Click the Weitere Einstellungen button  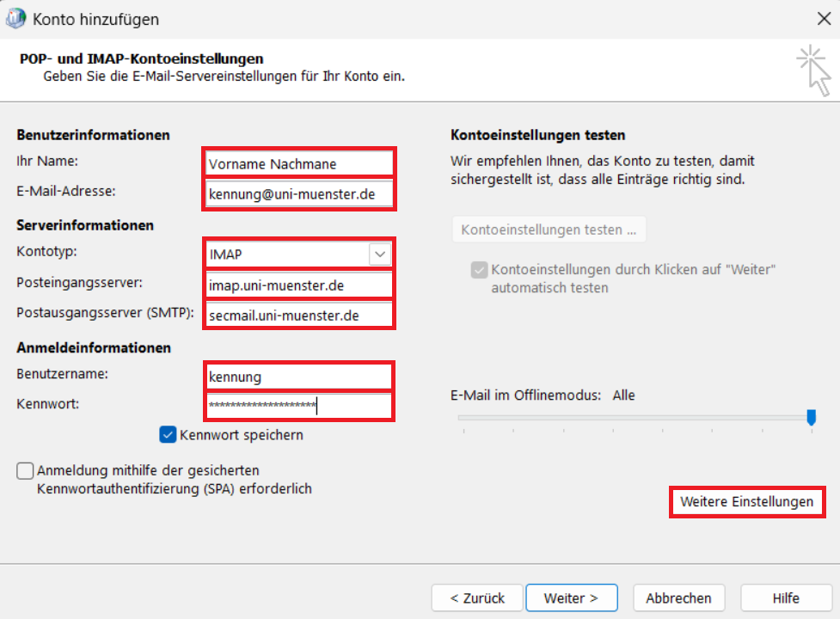(746, 502)
